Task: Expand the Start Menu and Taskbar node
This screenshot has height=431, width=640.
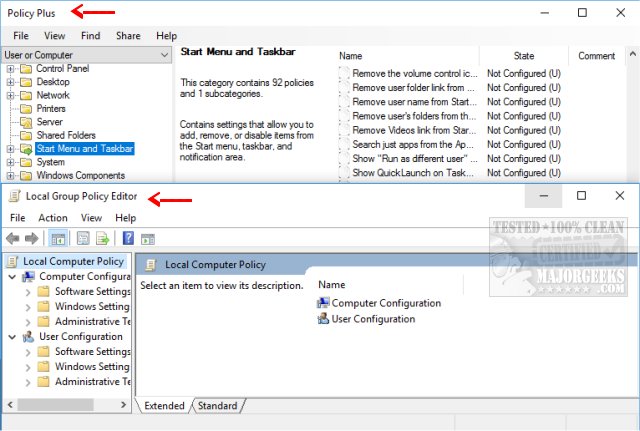Action: [x=11, y=149]
